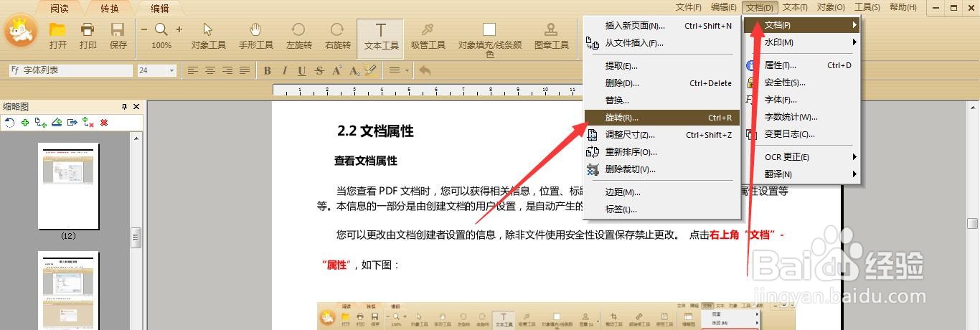Viewport: 980px width, 330px height.
Task: Center align text
Action: point(210,70)
